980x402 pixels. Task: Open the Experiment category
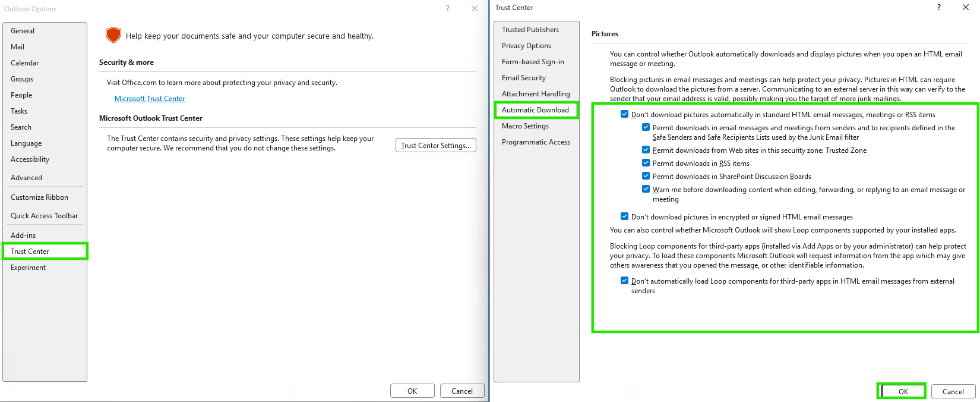tap(45, 268)
